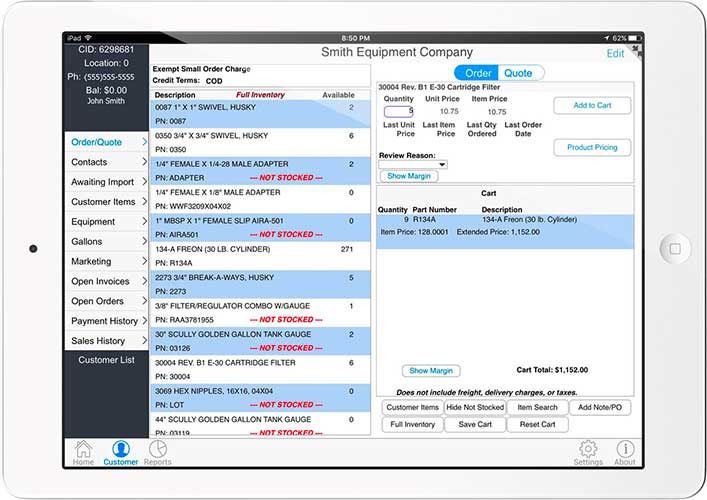Select 0350 3/4" X 3/4" SWIVEL, HUSKY row
The height and width of the screenshot is (500, 707).
tap(260, 142)
